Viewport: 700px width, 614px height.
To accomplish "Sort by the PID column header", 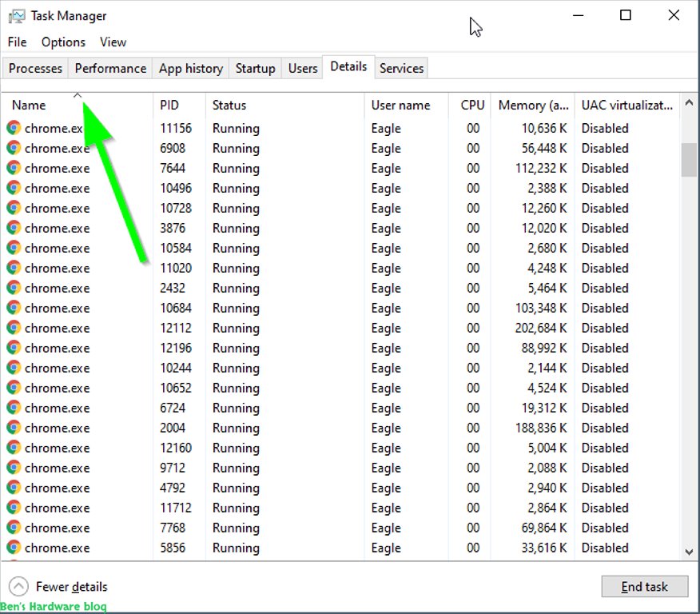I will (180, 105).
